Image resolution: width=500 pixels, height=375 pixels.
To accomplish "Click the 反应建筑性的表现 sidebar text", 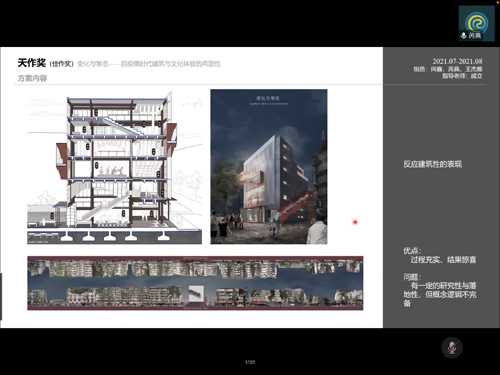I will coord(432,164).
